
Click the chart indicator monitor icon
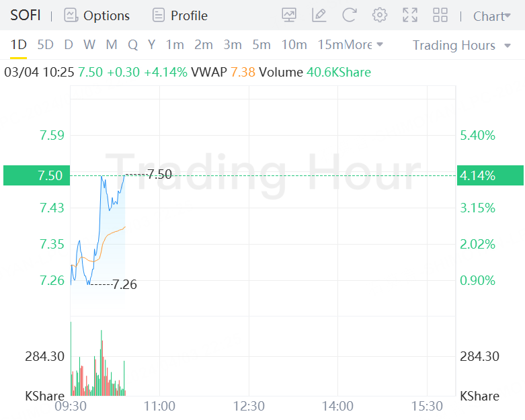[x=288, y=15]
